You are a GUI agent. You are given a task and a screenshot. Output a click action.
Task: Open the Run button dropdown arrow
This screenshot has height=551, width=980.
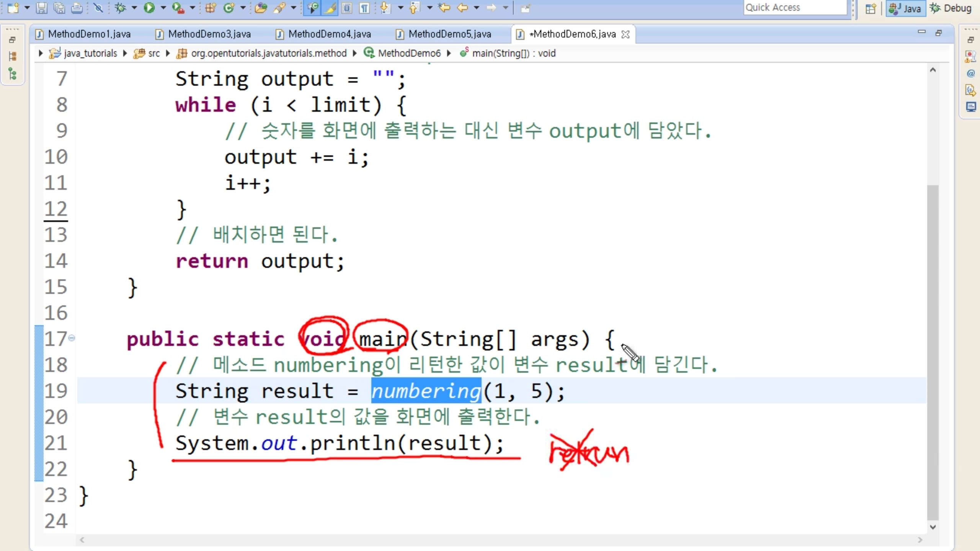(163, 8)
